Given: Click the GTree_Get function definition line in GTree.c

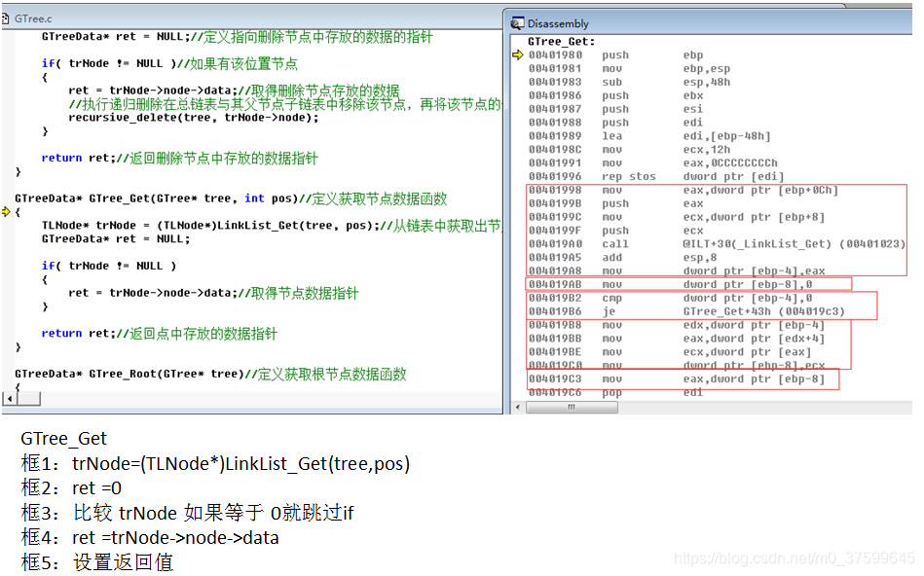Looking at the screenshot, I should pos(231,198).
